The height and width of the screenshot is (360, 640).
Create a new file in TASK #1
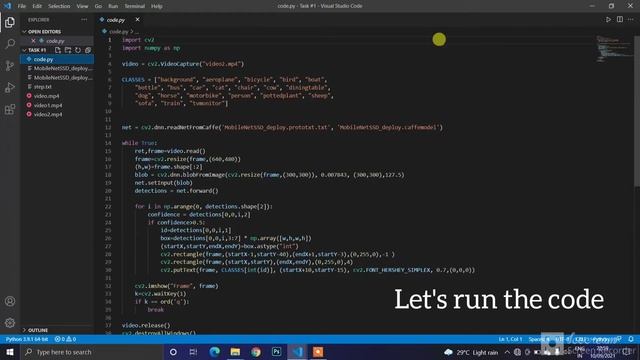coord(58,50)
